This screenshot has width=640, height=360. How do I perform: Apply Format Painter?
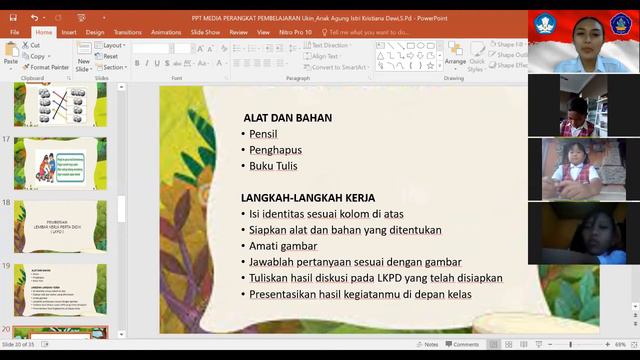pos(46,67)
